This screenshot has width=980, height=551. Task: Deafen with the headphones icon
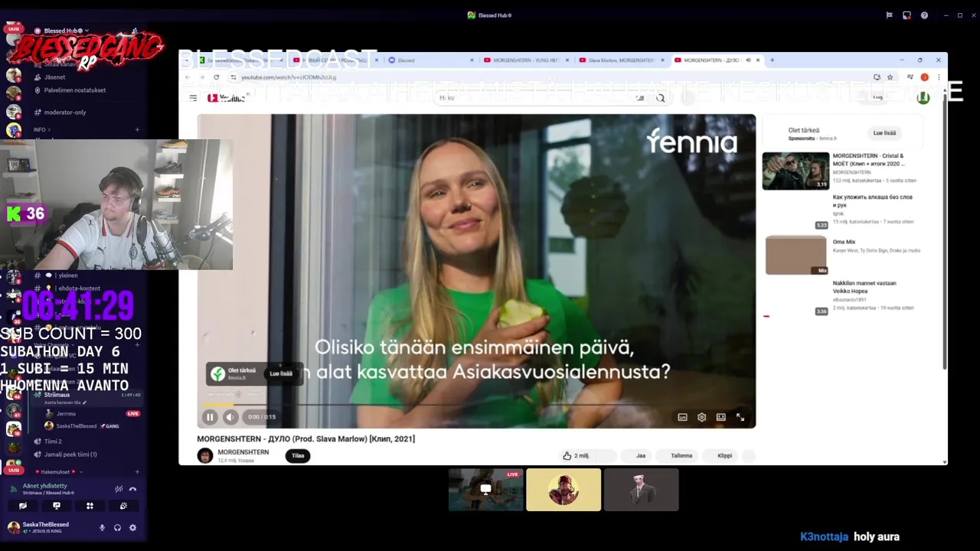(x=117, y=528)
